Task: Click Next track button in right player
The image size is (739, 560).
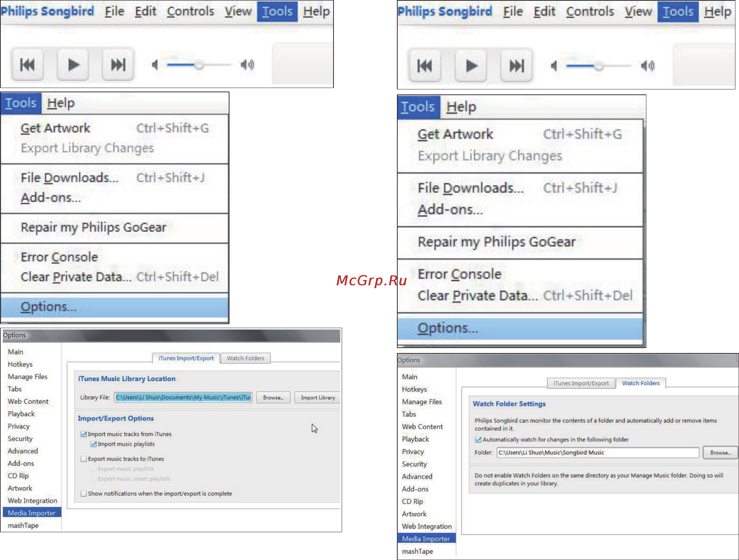Action: [516, 66]
